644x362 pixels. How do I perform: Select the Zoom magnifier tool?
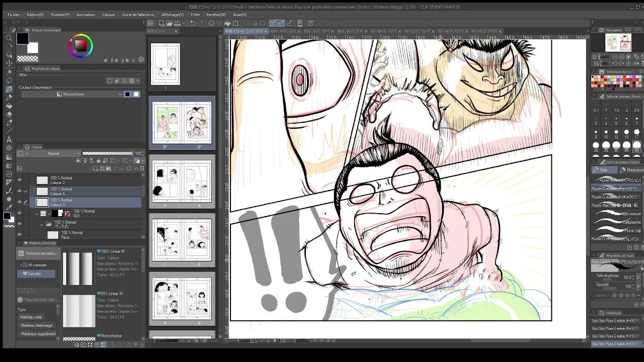click(9, 38)
